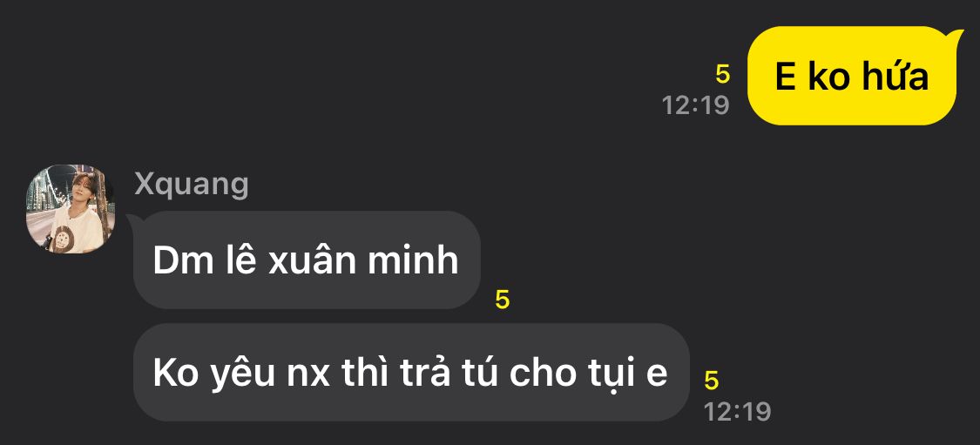
Task: Click the letter 'E' starting the yellow message
Action: point(785,78)
